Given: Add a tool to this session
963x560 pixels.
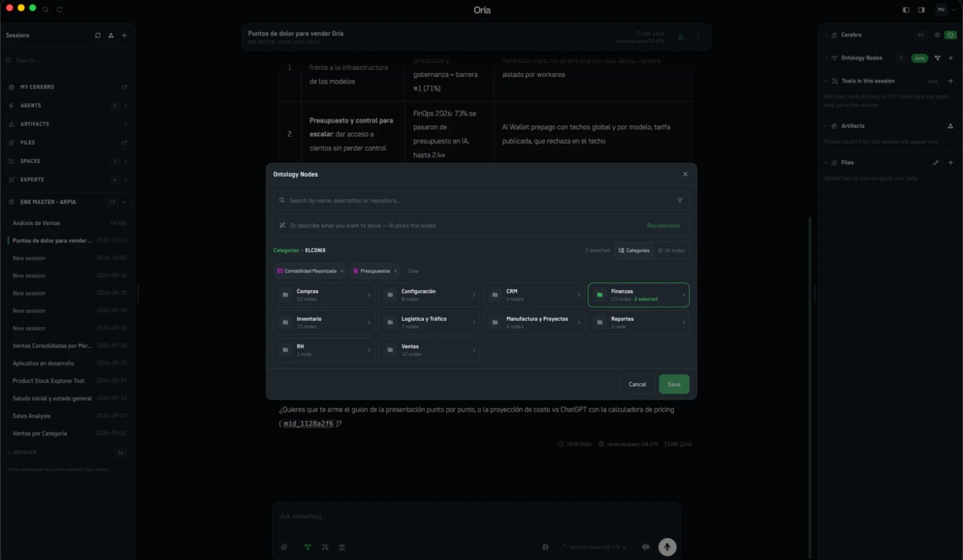Looking at the screenshot, I should 950,81.
